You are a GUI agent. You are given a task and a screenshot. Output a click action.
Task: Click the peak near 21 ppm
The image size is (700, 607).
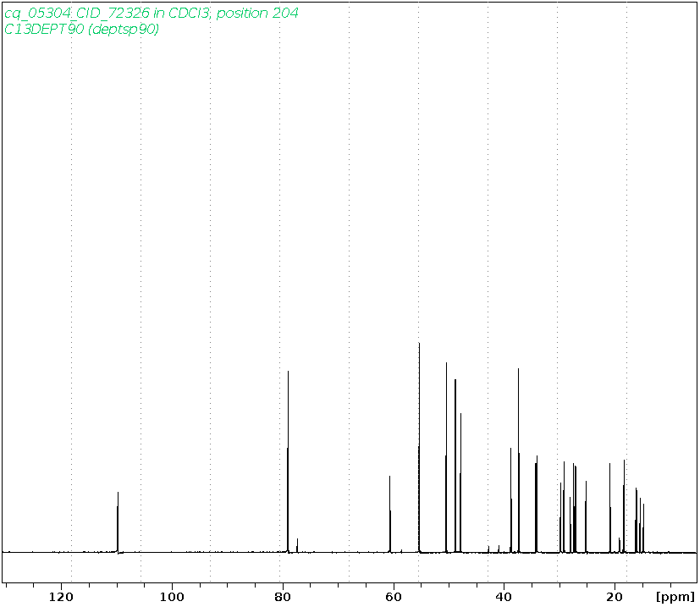click(609, 508)
